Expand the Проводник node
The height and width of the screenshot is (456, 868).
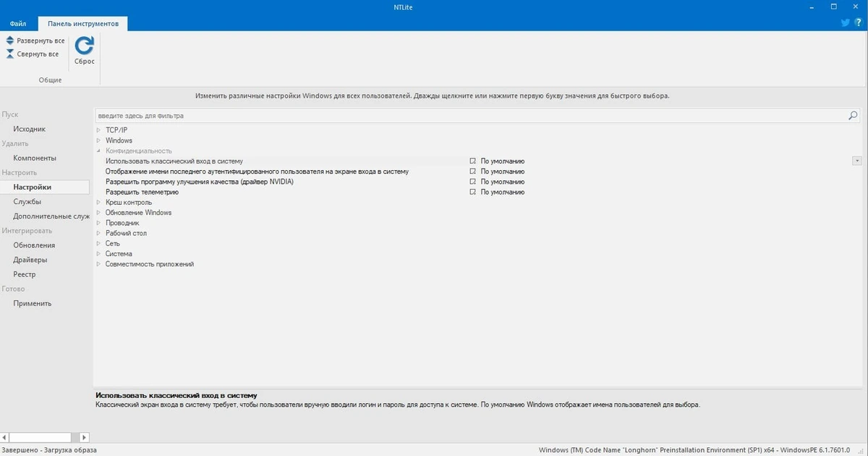98,223
